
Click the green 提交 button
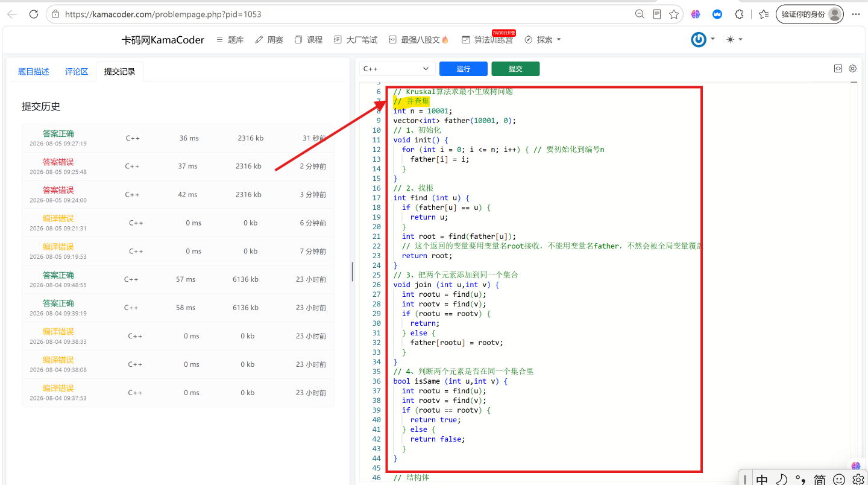[515, 69]
